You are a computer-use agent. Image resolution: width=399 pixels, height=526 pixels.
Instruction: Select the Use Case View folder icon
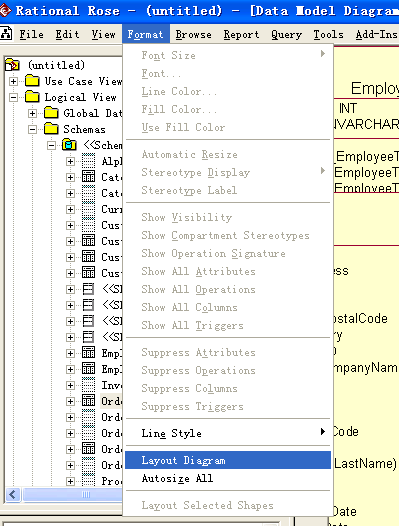(x=32, y=81)
